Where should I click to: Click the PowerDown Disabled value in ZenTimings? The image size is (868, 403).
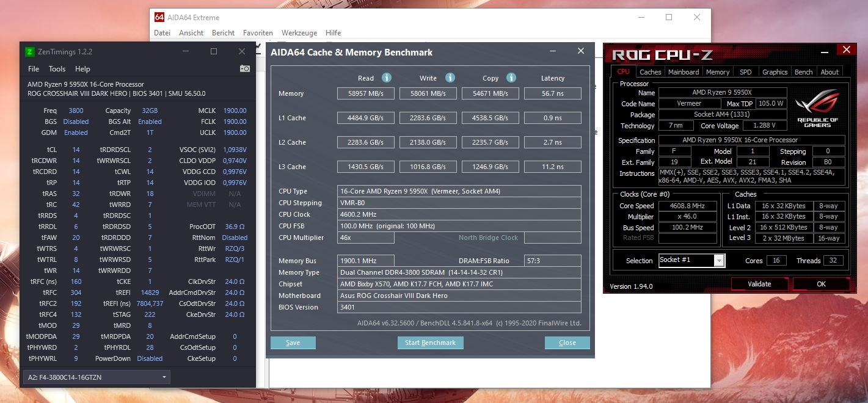tap(150, 358)
